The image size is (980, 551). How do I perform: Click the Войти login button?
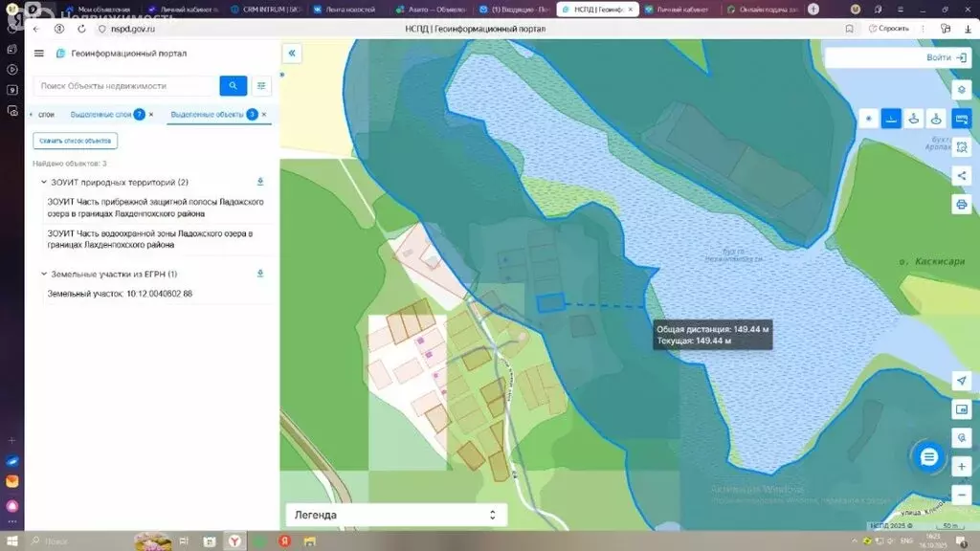[946, 58]
